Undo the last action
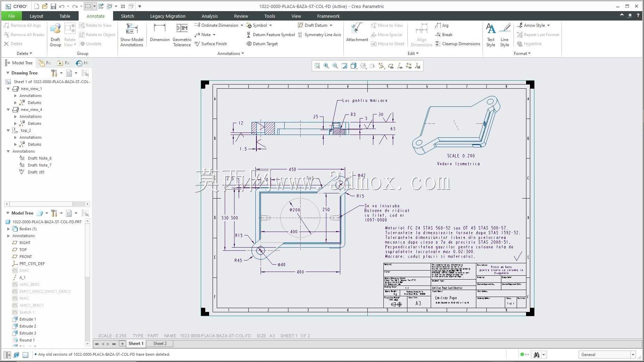This screenshot has width=644, height=362. tap(62, 6)
